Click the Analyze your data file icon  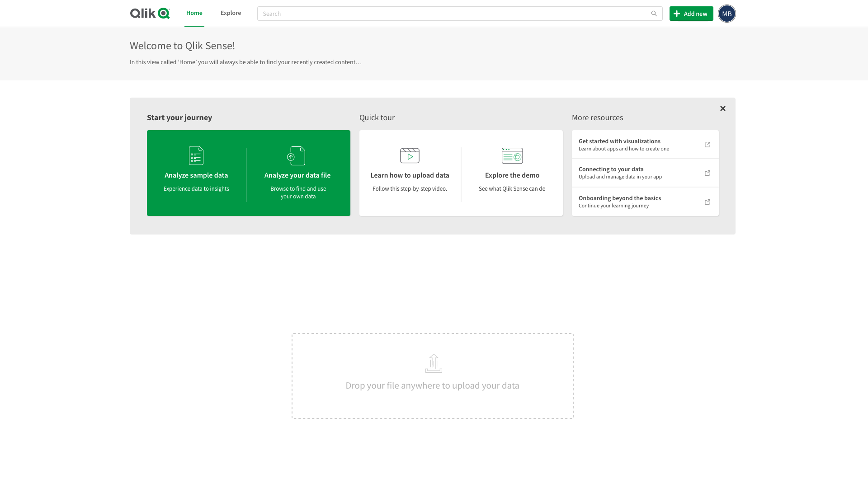(296, 155)
